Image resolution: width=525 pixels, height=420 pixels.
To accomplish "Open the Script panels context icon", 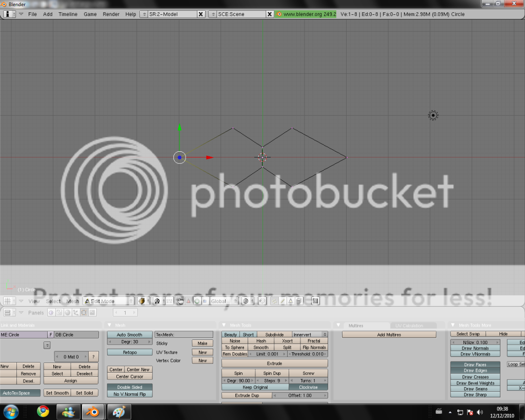I will coord(59,313).
